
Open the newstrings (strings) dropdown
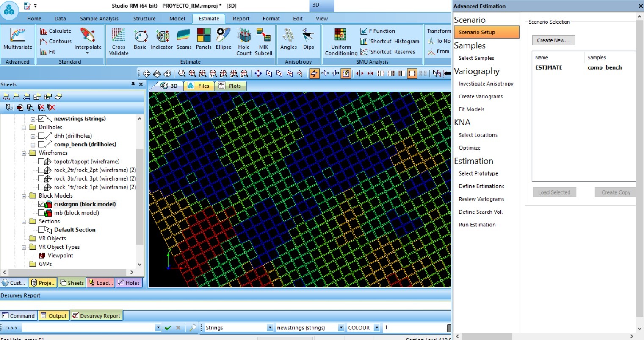pyautogui.click(x=341, y=328)
